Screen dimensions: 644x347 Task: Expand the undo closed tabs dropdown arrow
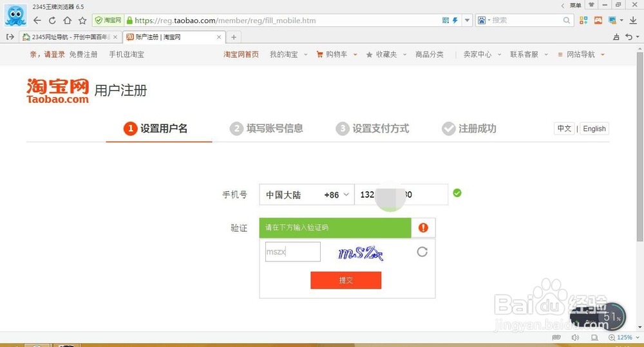638,37
